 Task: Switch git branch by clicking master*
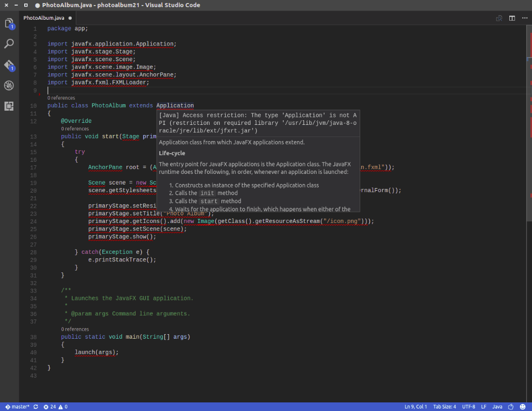(18, 406)
